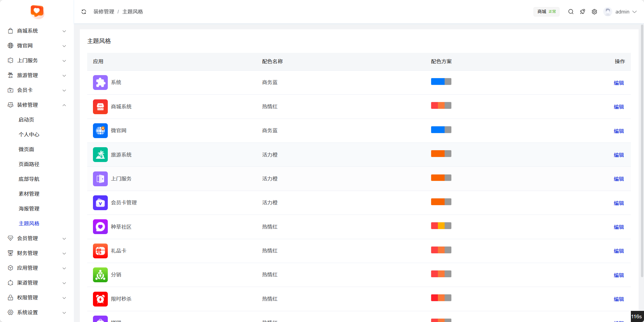Edit the 商城系统 theme style

click(619, 107)
